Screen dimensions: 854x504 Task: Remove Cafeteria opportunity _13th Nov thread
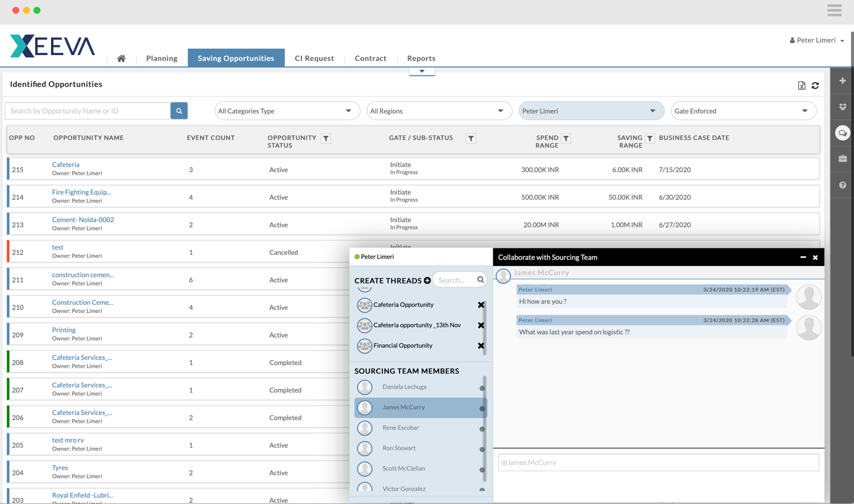(481, 325)
